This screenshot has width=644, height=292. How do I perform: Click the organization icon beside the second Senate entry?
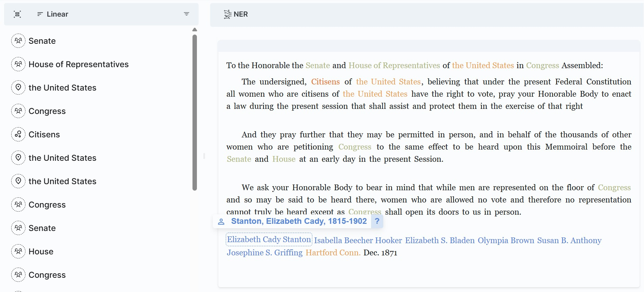point(18,228)
